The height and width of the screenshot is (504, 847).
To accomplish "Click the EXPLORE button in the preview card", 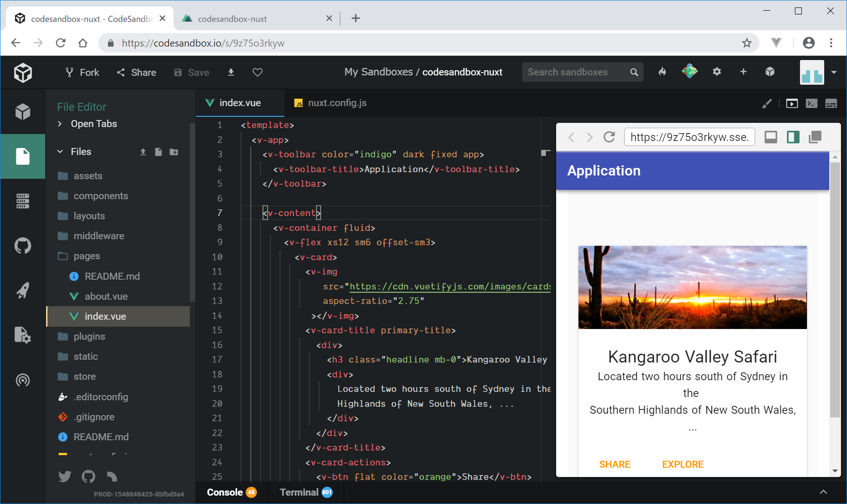I will (x=683, y=464).
